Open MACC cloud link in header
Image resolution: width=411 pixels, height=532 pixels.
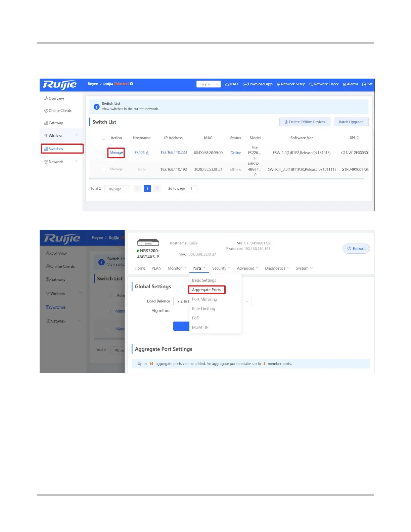point(232,84)
